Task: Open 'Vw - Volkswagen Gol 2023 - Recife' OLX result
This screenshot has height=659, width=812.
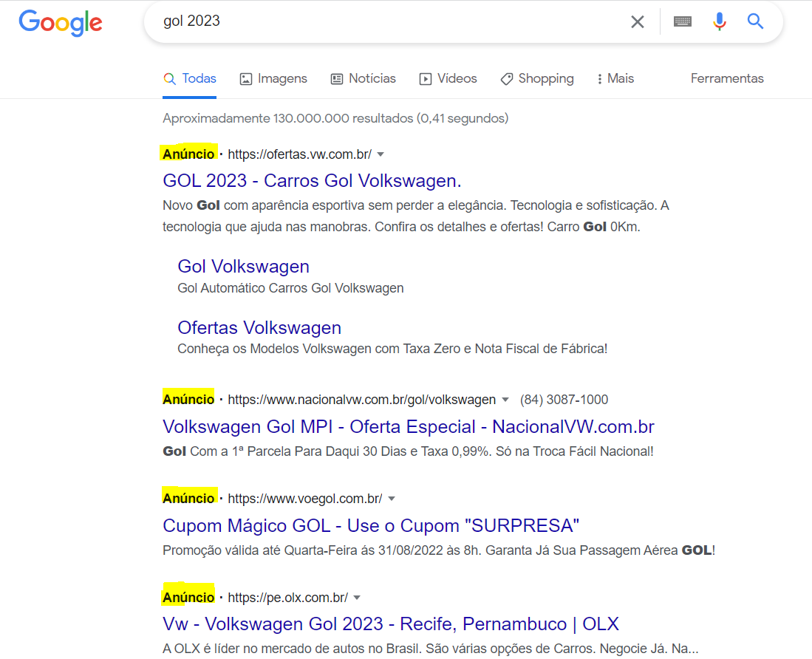Action: click(391, 624)
